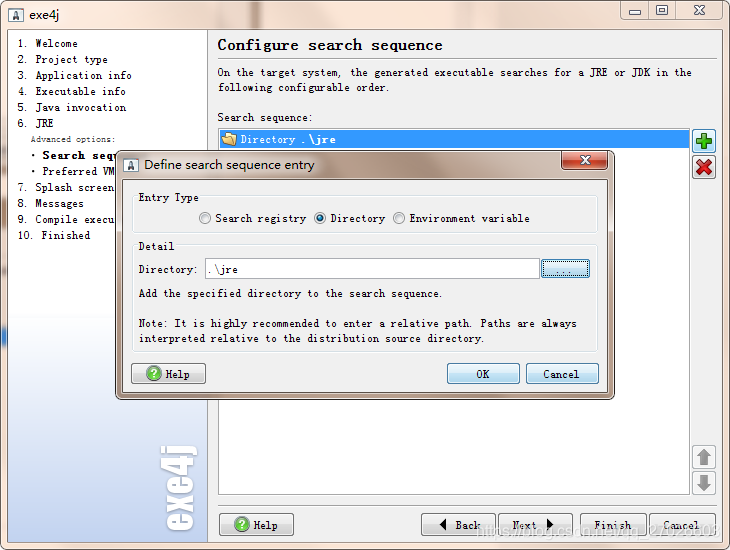Move entry up with the up arrow
This screenshot has height=550, width=730.
pos(703,457)
